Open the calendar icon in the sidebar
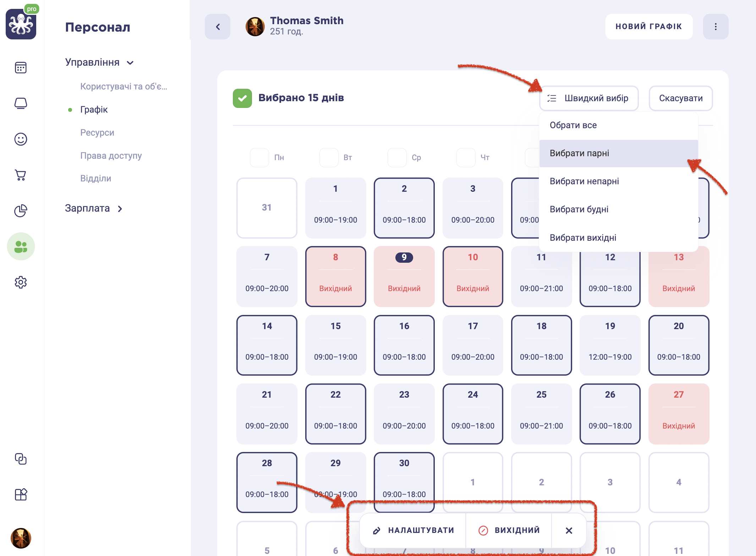 (x=21, y=67)
